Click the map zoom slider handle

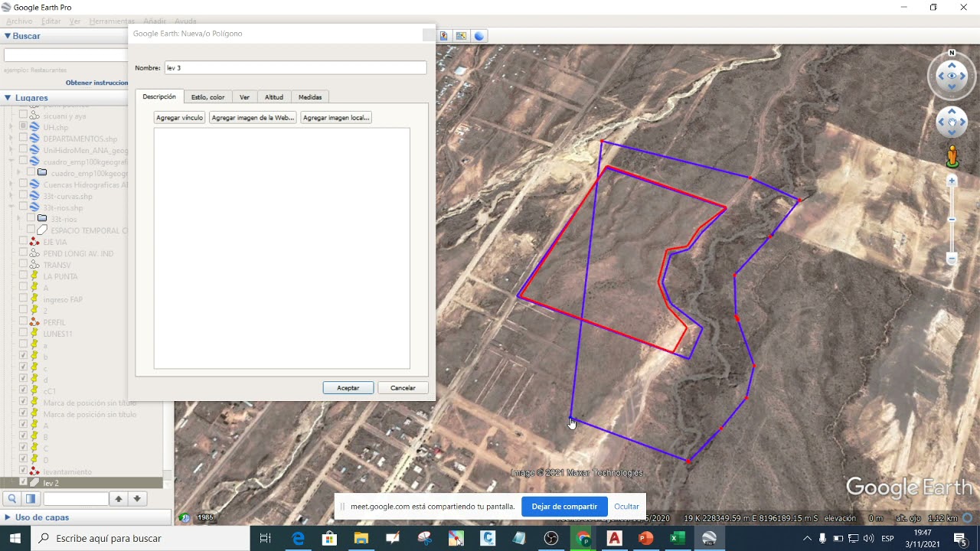click(x=952, y=220)
